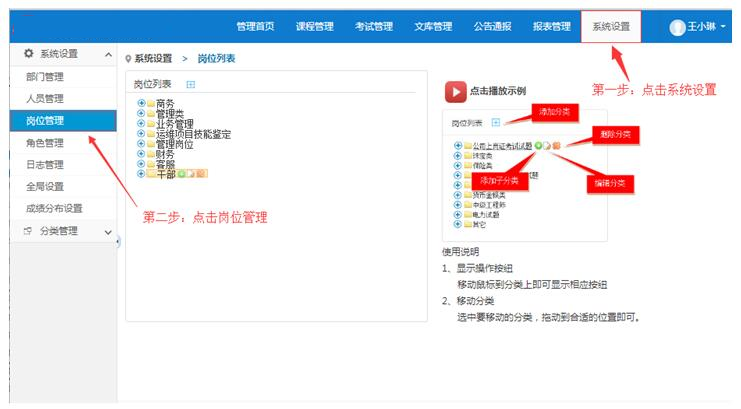741x409 pixels.
Task: Open the 王小琳 user dropdown arrow
Action: point(723,27)
